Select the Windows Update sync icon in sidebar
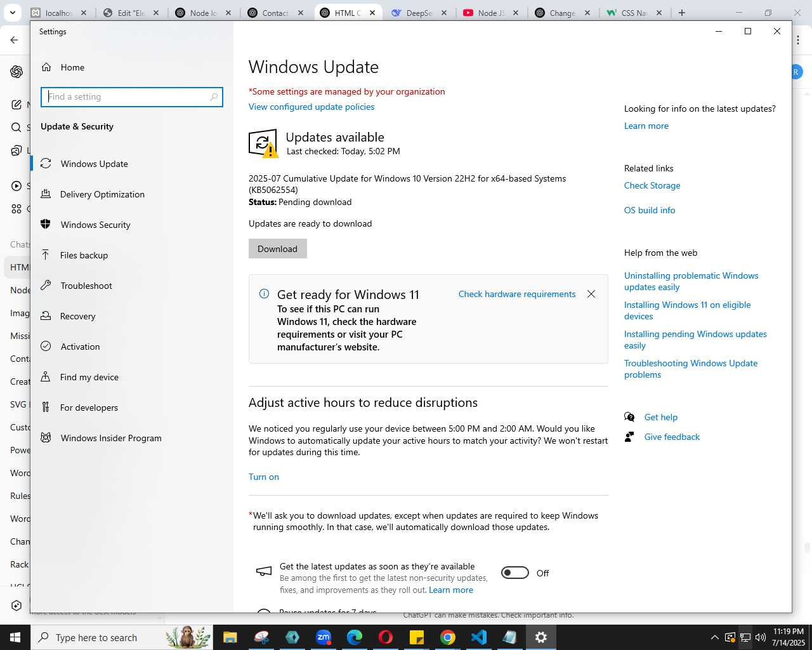This screenshot has width=812, height=650. [x=46, y=164]
